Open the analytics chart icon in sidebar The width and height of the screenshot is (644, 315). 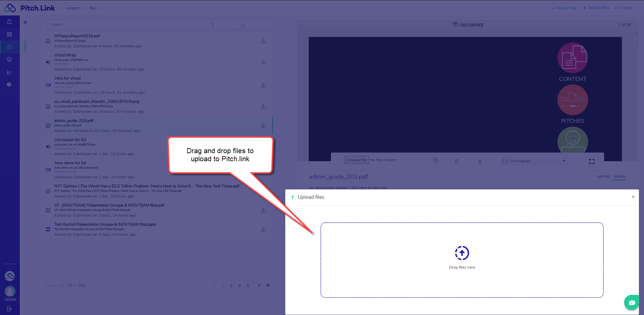pos(9,72)
